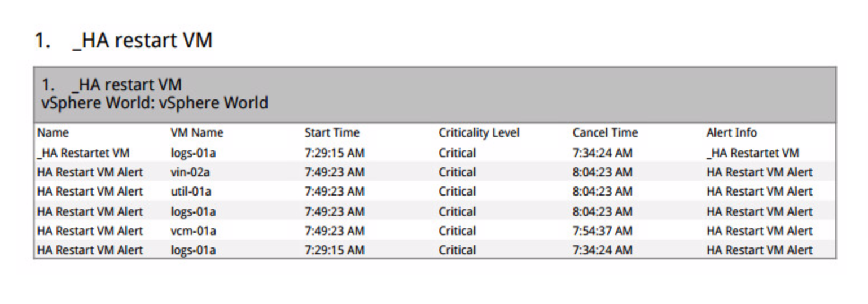Select the Start Time column header
This screenshot has height=304, width=868.
click(x=332, y=133)
